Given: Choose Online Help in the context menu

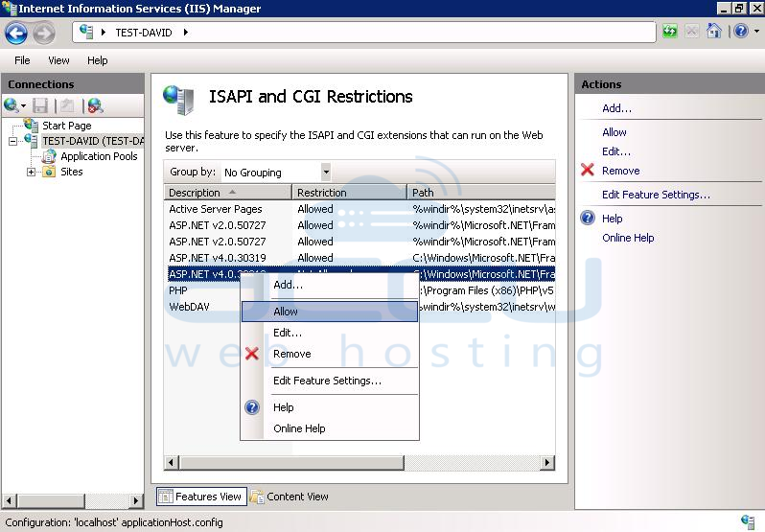Looking at the screenshot, I should point(330,428).
